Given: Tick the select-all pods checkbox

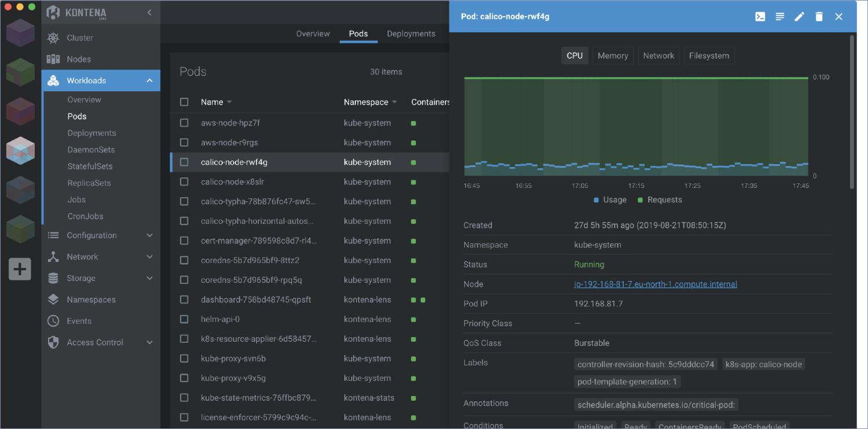Looking at the screenshot, I should (x=184, y=102).
